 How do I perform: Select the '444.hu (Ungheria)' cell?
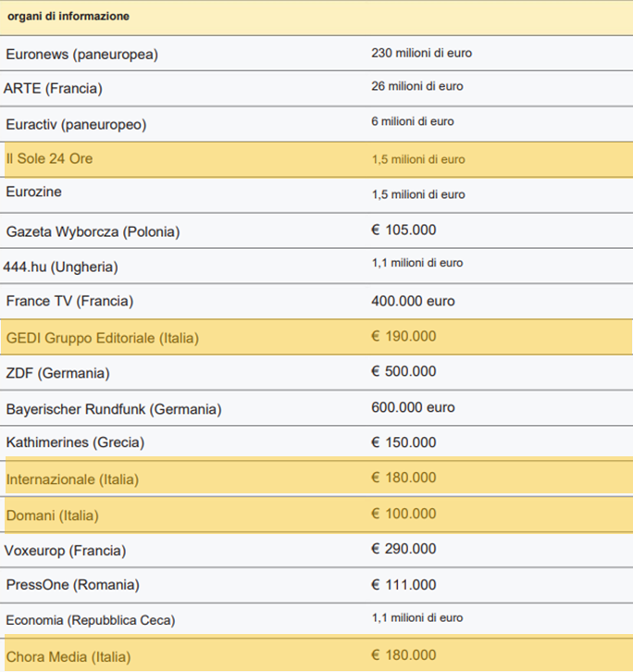pos(60,267)
